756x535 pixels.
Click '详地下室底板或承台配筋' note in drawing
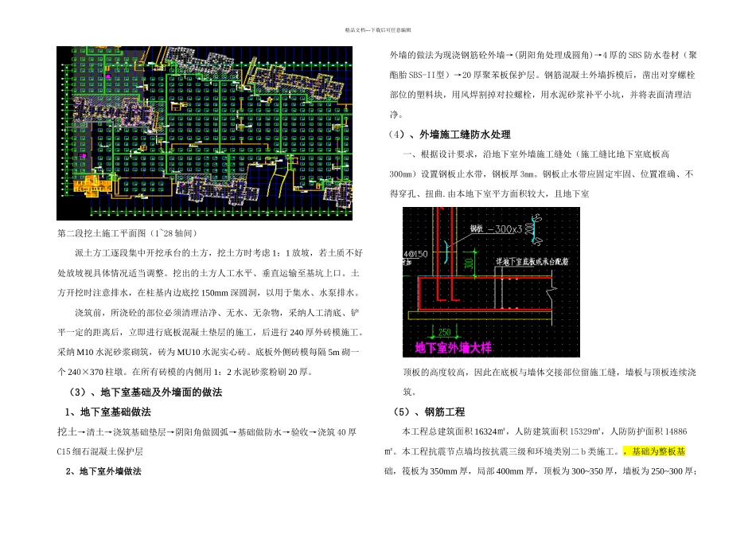click(x=532, y=262)
